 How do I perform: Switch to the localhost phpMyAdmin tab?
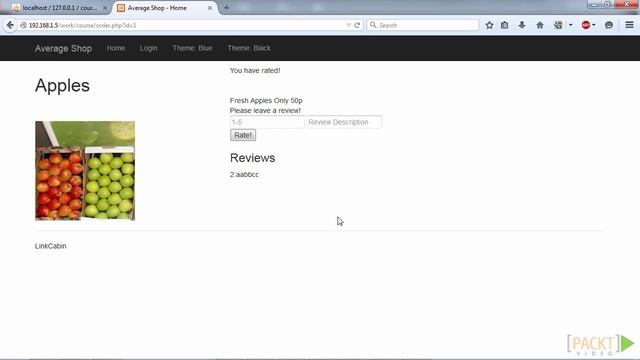[60, 8]
